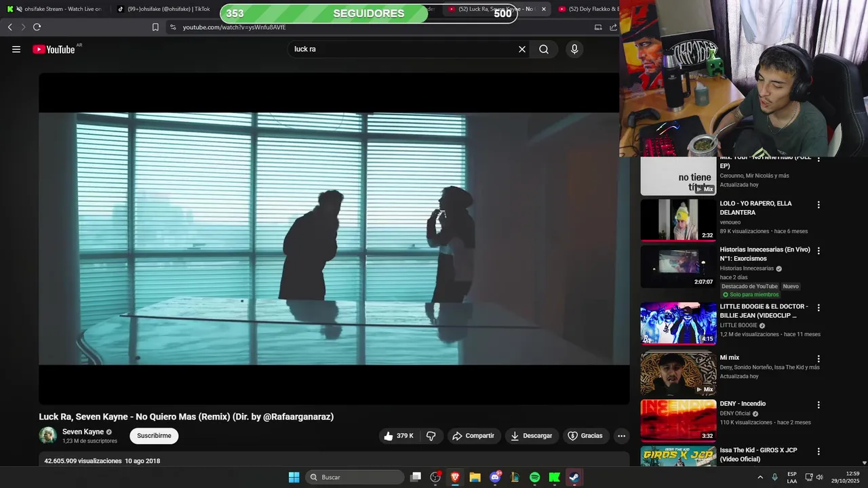Open Steam from the taskbar

pyautogui.click(x=574, y=477)
